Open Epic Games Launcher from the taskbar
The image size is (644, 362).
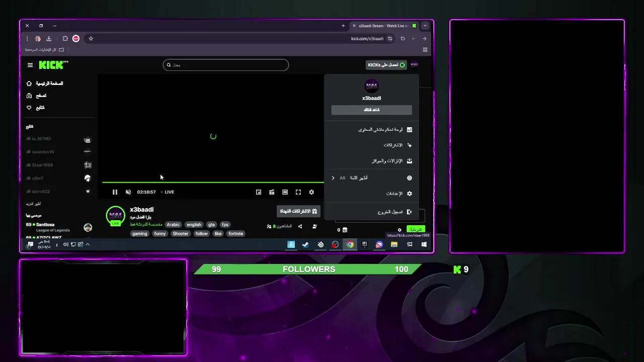365,244
